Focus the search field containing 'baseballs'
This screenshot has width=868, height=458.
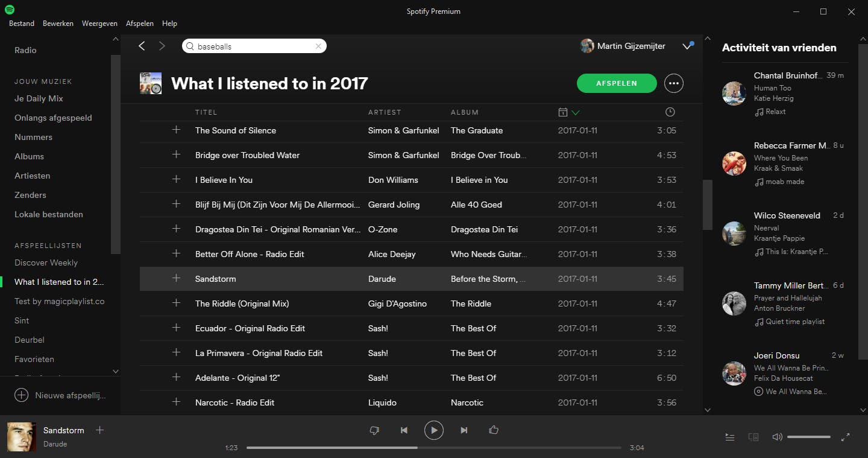coord(254,46)
